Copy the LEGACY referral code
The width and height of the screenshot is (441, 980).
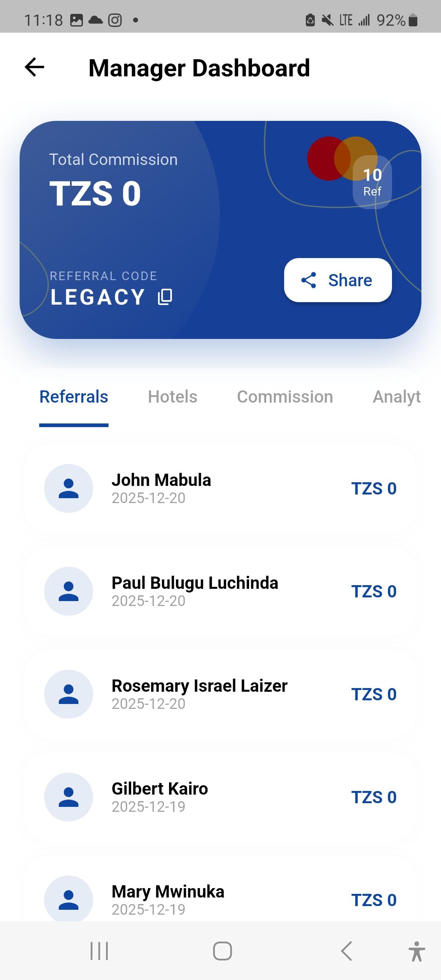[x=165, y=297]
